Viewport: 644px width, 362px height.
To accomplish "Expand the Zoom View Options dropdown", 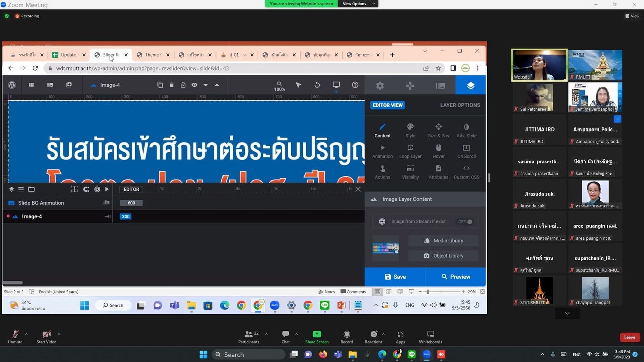I will [358, 4].
